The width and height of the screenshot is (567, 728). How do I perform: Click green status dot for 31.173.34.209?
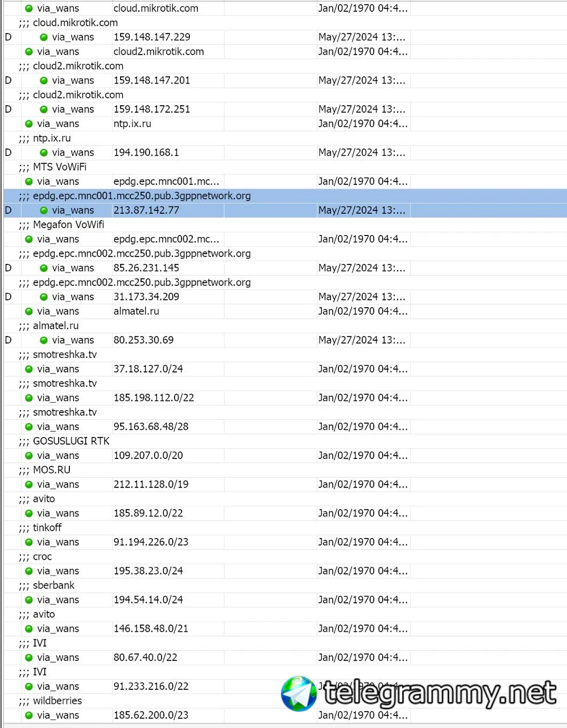pos(44,297)
